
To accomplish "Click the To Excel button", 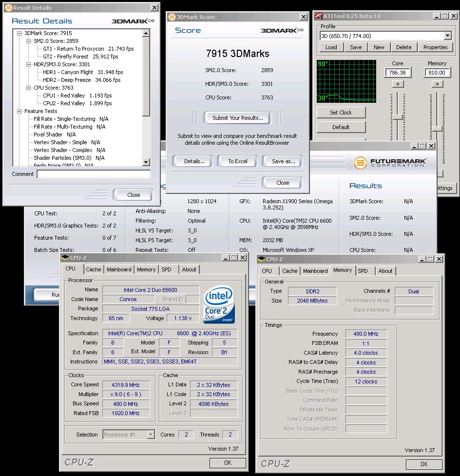I will coord(237,161).
